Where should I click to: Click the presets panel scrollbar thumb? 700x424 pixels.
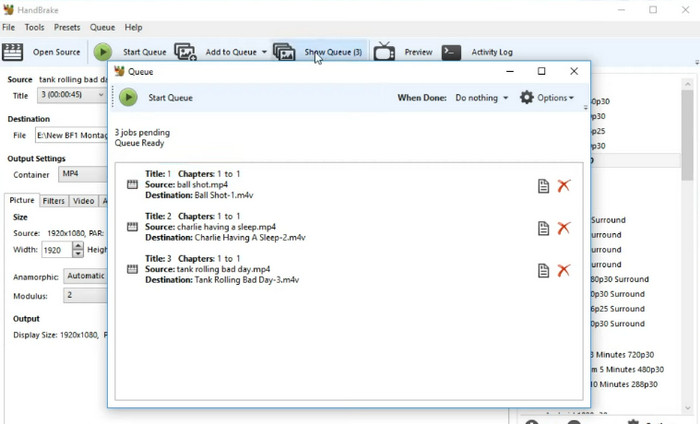coord(688,135)
